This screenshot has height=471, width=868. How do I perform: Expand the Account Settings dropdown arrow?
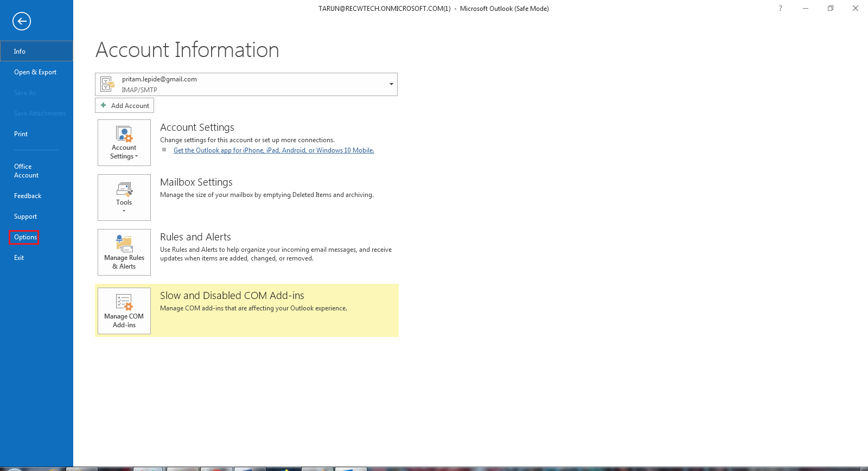tap(137, 156)
